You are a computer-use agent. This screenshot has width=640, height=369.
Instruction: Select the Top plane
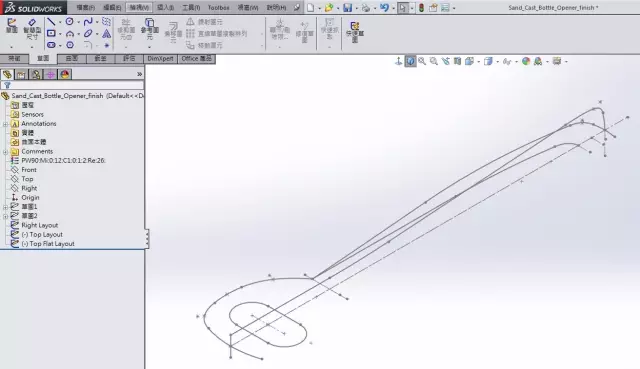point(27,179)
